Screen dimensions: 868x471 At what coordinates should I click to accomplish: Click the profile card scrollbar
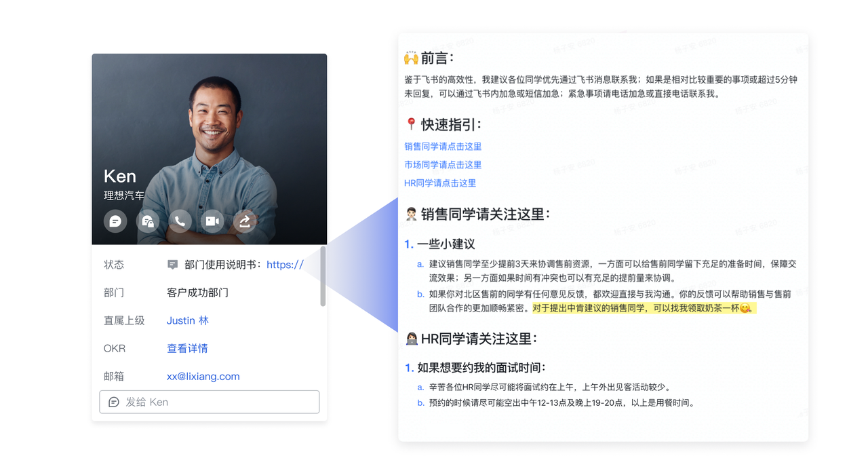tap(323, 276)
